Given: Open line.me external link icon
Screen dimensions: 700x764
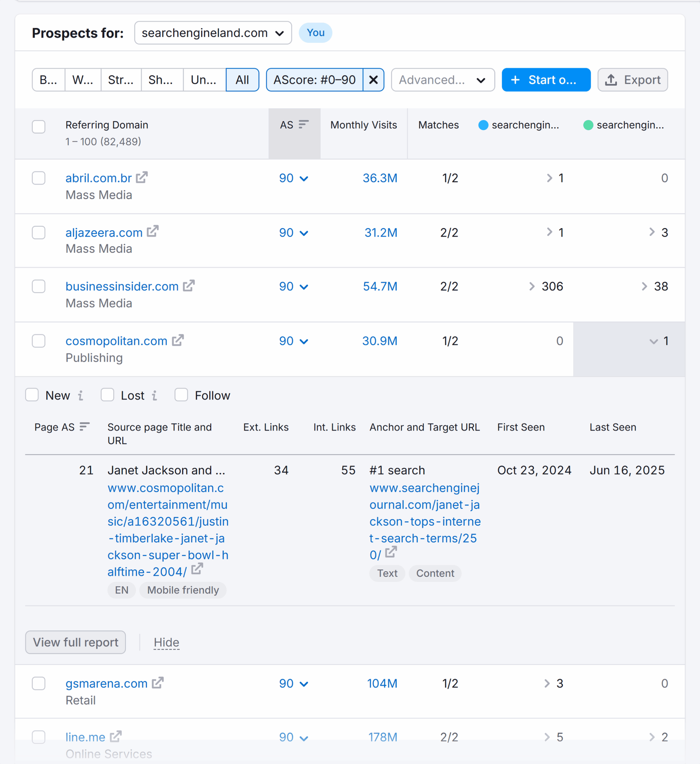Looking at the screenshot, I should tap(116, 737).
